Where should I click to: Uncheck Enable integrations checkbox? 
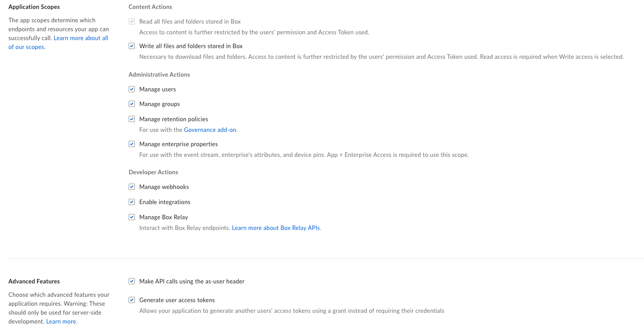132,202
